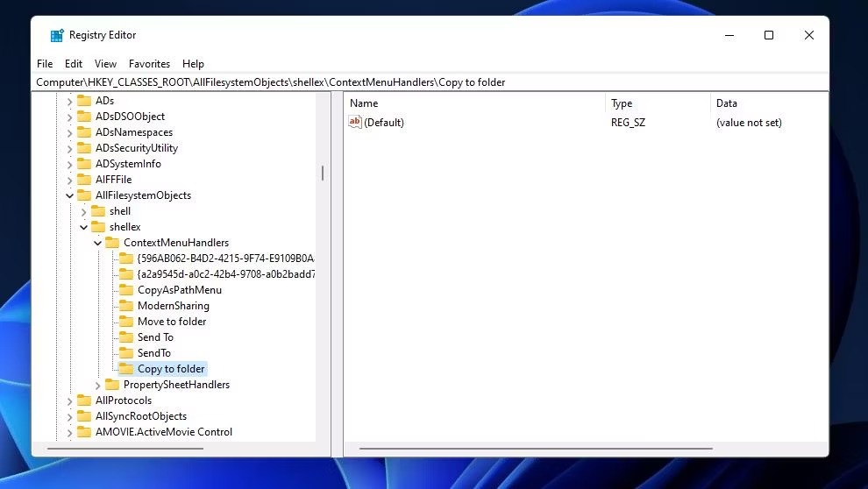868x489 pixels.
Task: Click the "(value not set)" data cell
Action: (x=749, y=123)
